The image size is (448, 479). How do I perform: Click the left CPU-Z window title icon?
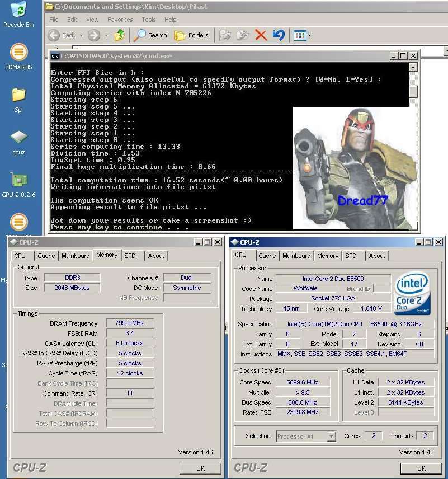pos(13,242)
